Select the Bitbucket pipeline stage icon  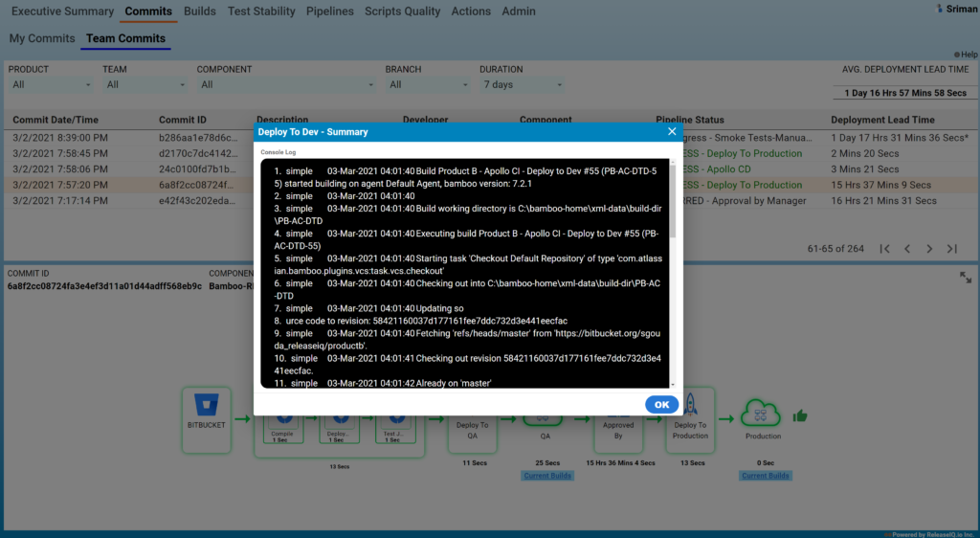pyautogui.click(x=207, y=405)
